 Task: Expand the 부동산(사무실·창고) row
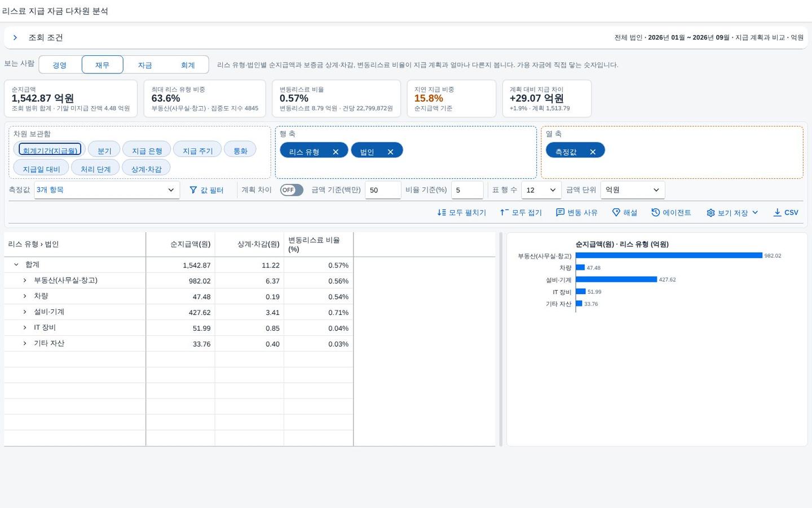[x=25, y=281]
